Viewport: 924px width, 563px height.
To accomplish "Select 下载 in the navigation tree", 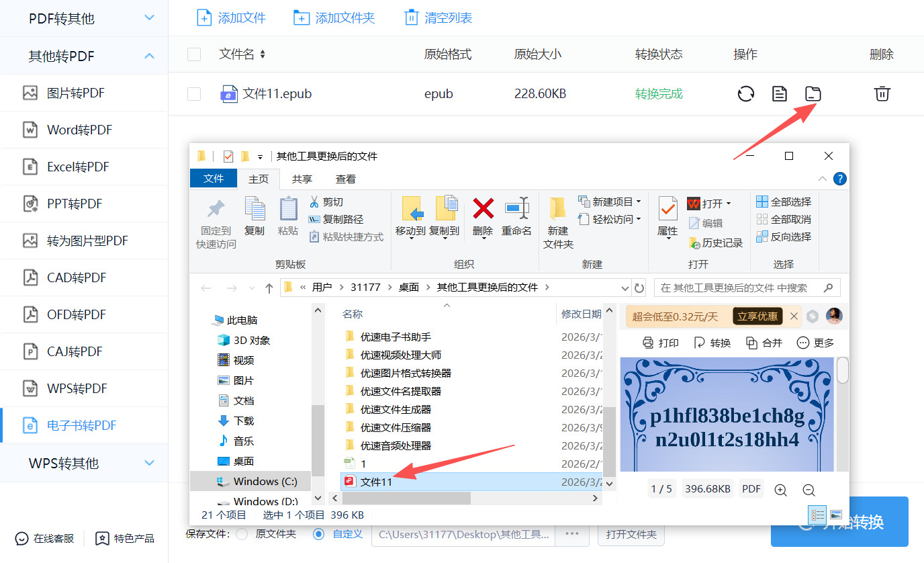I will coord(244,421).
